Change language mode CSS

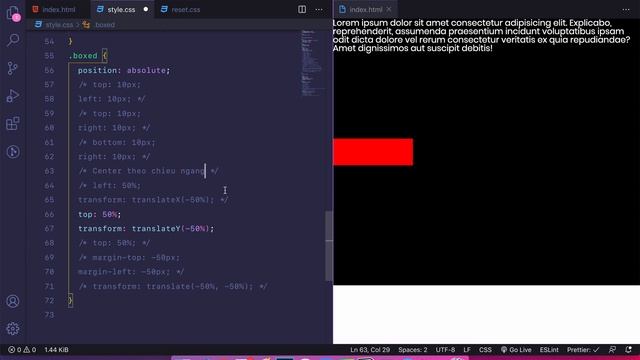[485, 350]
